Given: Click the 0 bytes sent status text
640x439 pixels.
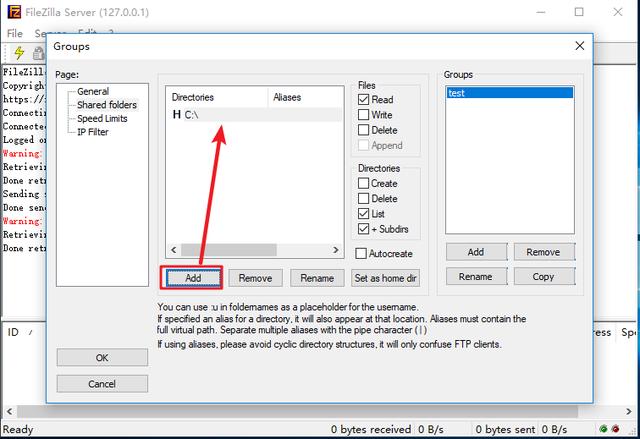Looking at the screenshot, I should tap(505, 429).
